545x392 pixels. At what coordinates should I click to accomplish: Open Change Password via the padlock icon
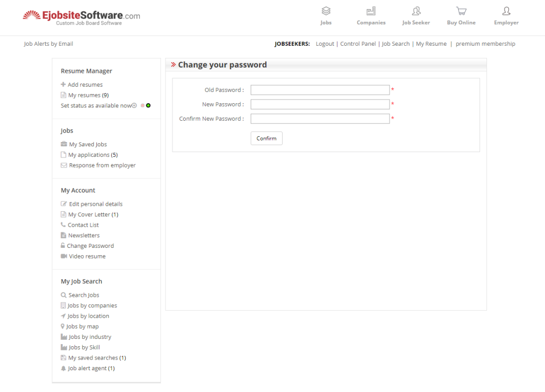(63, 246)
